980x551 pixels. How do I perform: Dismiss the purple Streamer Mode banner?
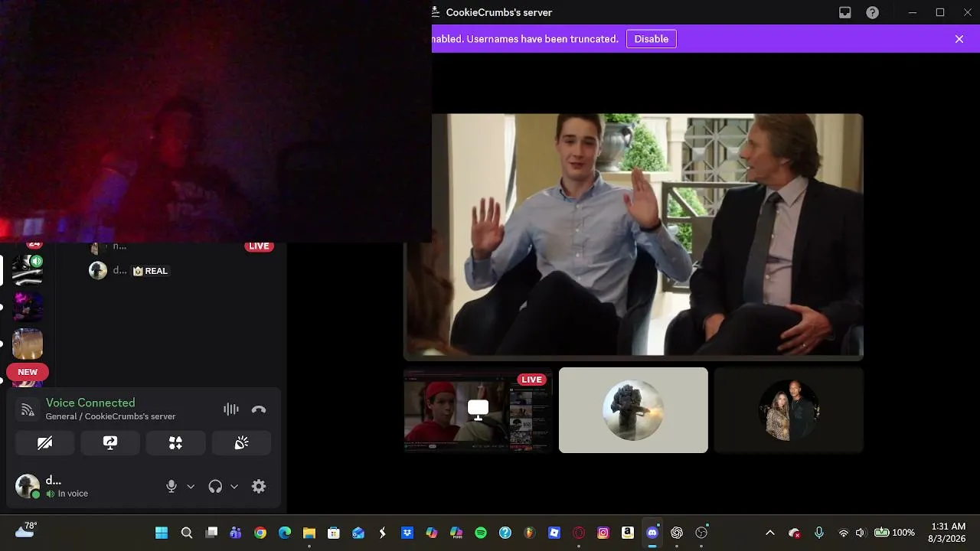(959, 39)
